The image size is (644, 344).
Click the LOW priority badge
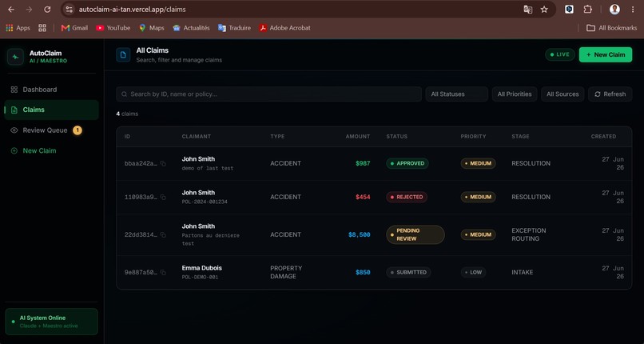[x=473, y=272]
